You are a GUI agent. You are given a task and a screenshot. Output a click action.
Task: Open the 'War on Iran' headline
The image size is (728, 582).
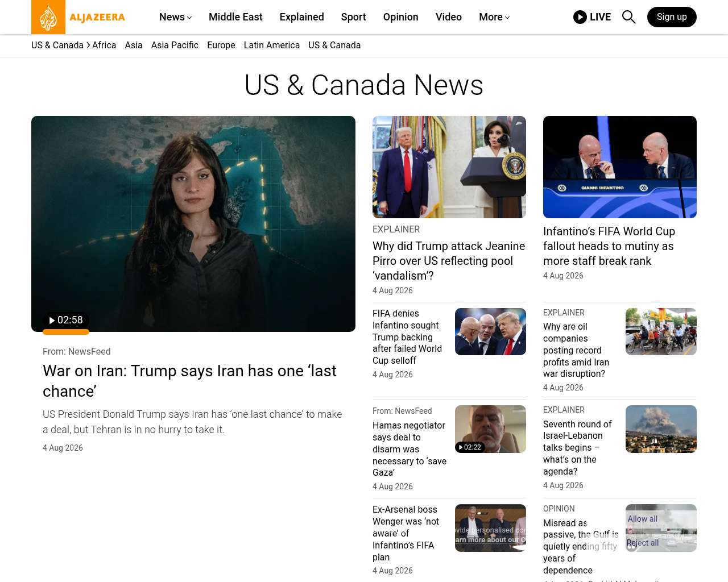[189, 381]
